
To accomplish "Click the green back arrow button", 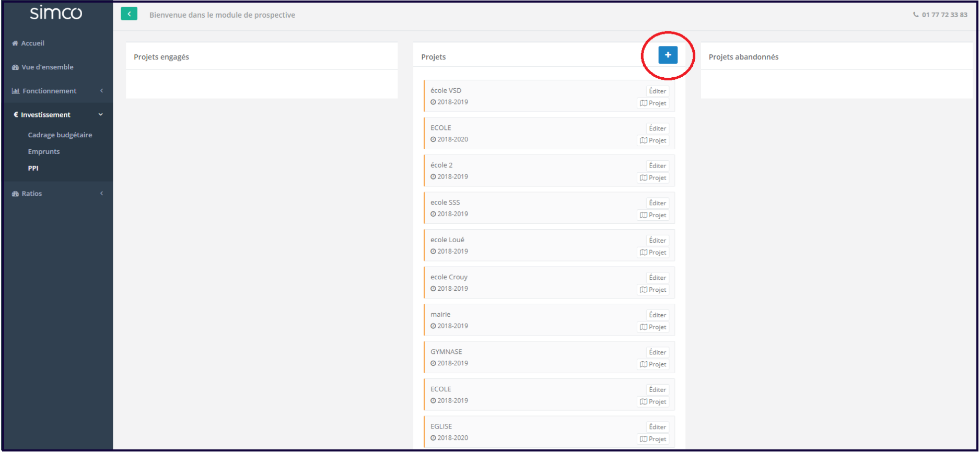I will [x=129, y=14].
